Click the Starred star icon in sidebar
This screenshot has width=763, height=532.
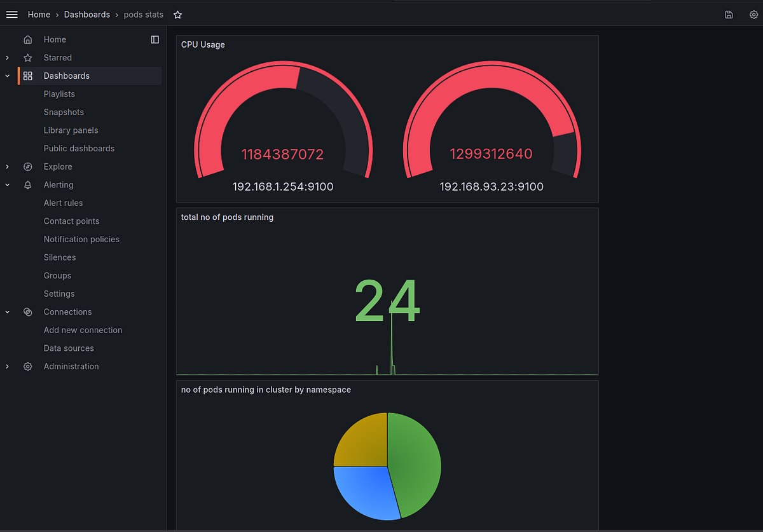(28, 57)
